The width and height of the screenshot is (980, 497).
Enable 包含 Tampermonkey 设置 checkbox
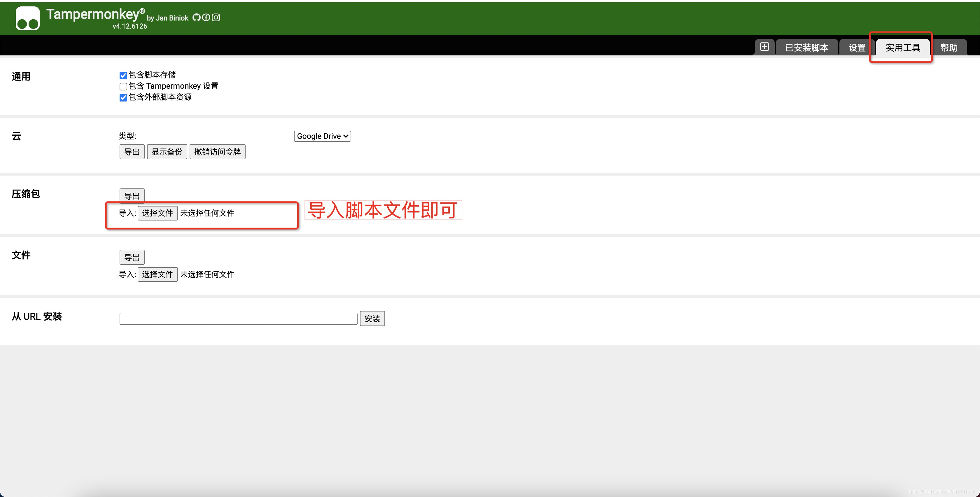coord(123,86)
